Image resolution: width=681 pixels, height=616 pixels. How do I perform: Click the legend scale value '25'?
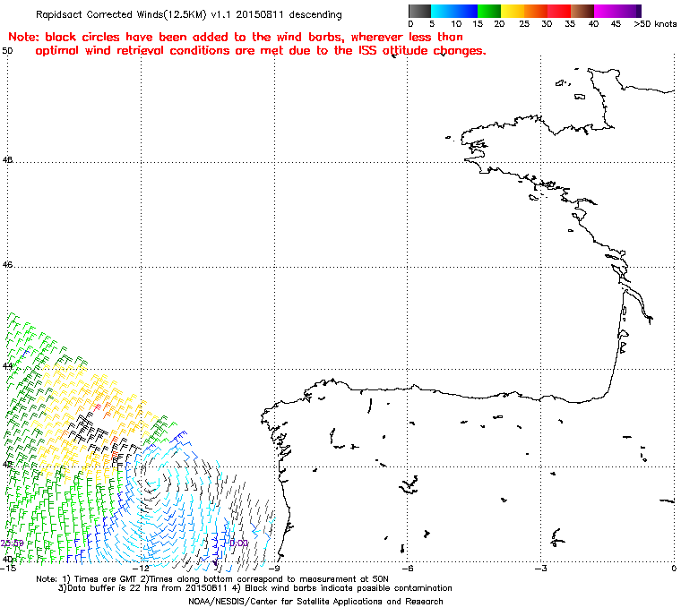coord(524,24)
